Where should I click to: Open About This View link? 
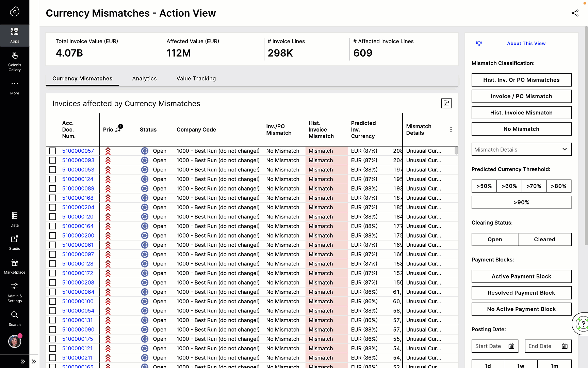[526, 43]
